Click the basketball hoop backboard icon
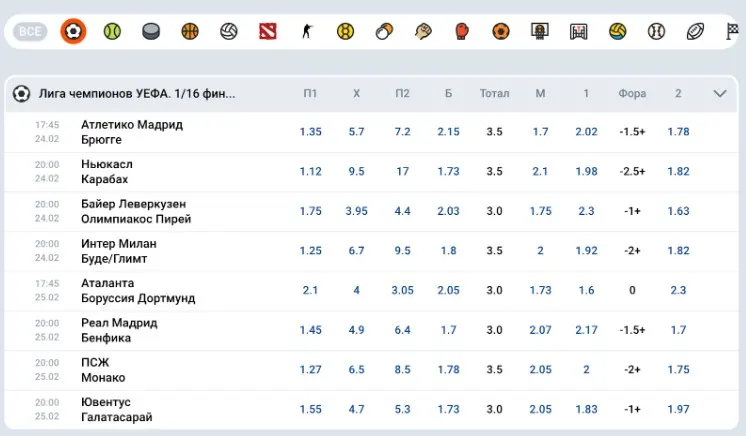The width and height of the screenshot is (746, 436). click(x=540, y=31)
